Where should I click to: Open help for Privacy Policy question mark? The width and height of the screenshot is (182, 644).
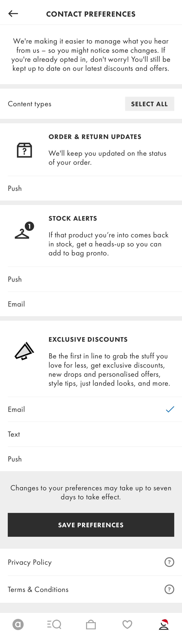point(169,562)
